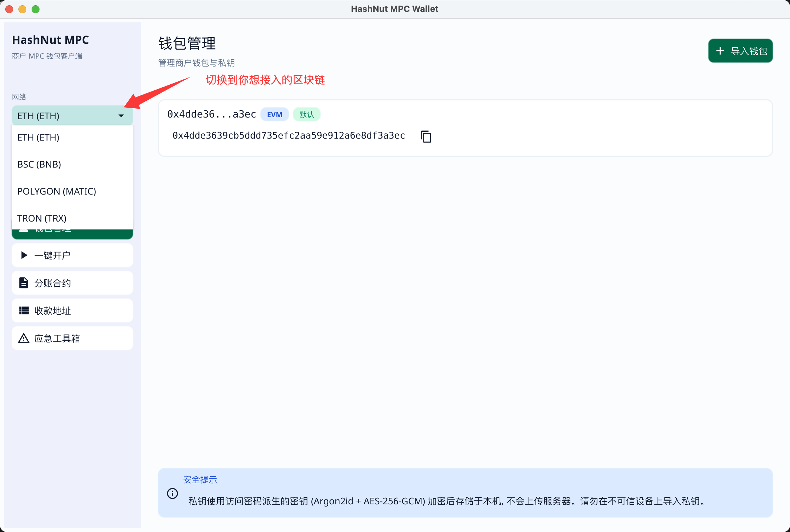The height and width of the screenshot is (532, 790).
Task: Click the plus icon on 导入钱包
Action: click(x=720, y=51)
